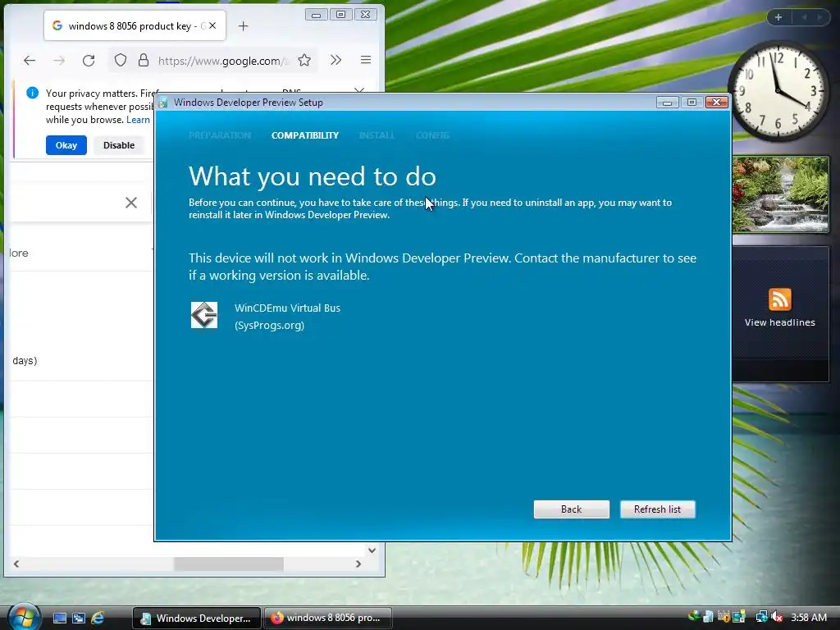Open the Preparation step tab

[220, 135]
